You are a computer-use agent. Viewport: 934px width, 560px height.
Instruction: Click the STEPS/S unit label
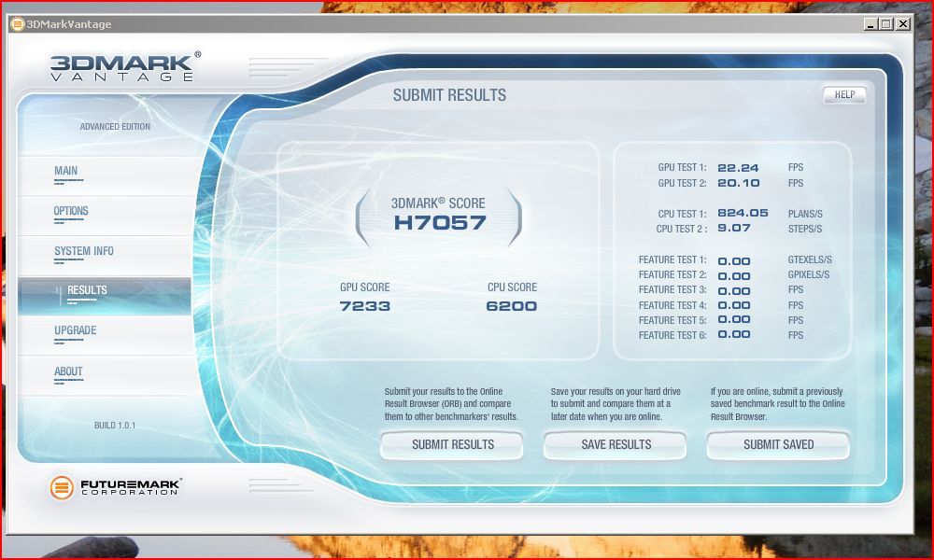pyautogui.click(x=805, y=229)
